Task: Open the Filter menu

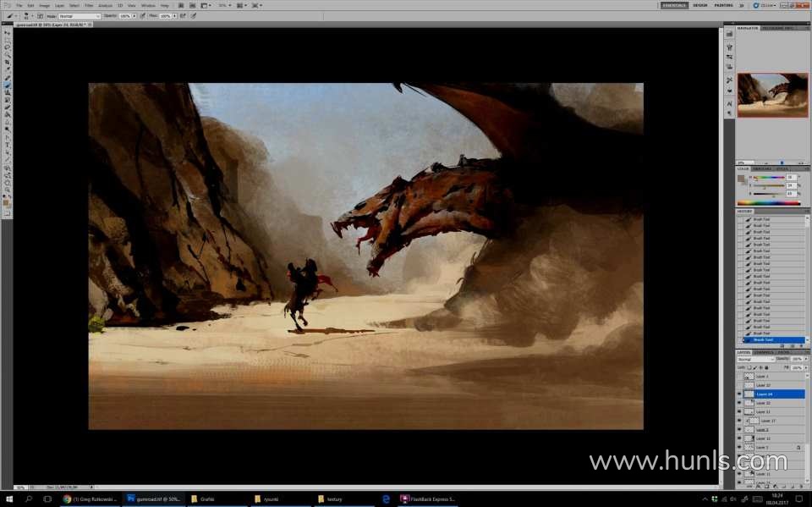Action: [x=89, y=5]
